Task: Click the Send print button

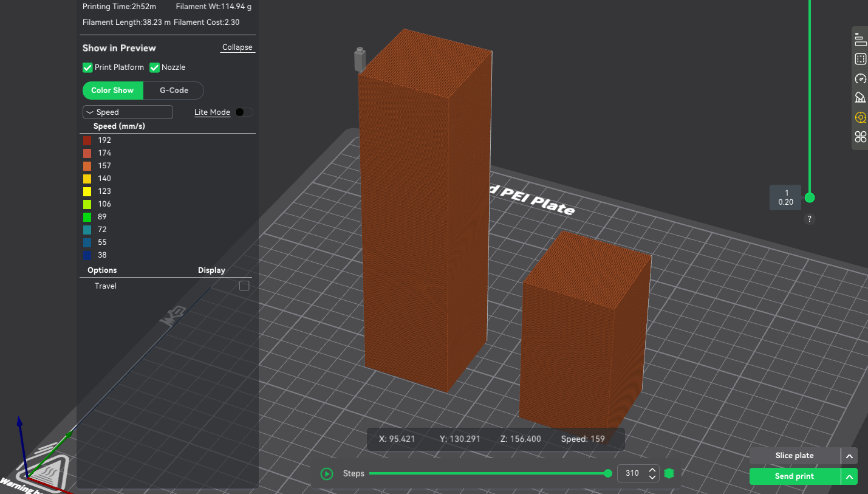Action: coord(794,476)
